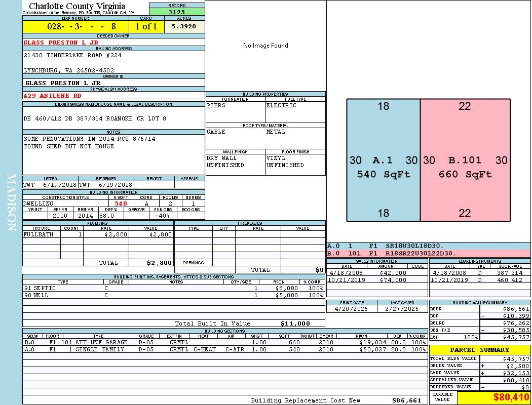Click Total Built In Value $11,000

click(x=295, y=323)
